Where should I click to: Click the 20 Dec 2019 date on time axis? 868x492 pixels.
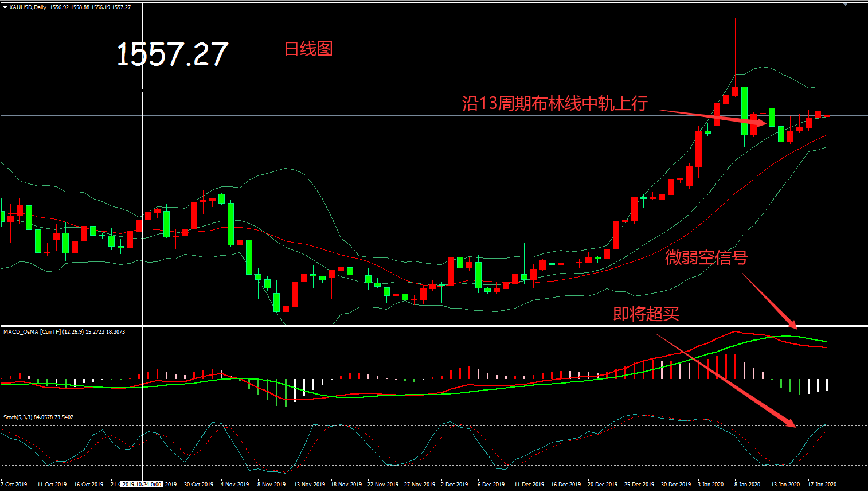tap(603, 485)
